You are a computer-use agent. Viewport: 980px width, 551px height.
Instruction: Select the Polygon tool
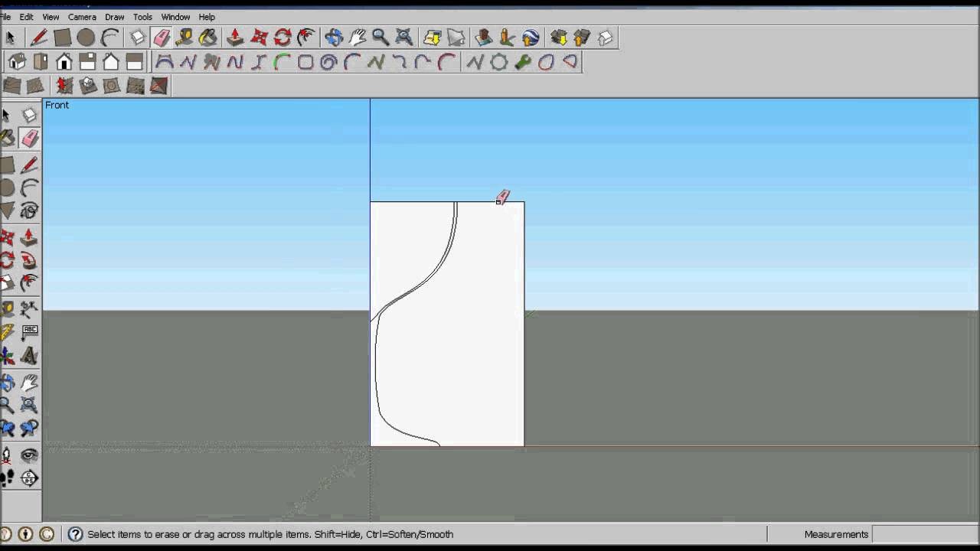(x=7, y=210)
